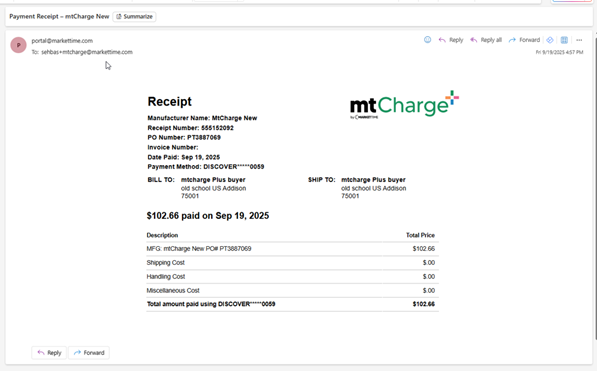Click the bold $102.66 total amount

[423, 304]
